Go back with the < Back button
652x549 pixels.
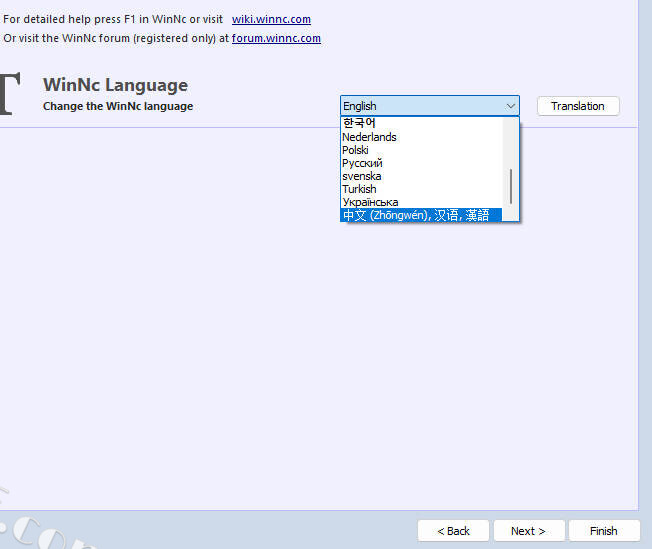coord(453,531)
